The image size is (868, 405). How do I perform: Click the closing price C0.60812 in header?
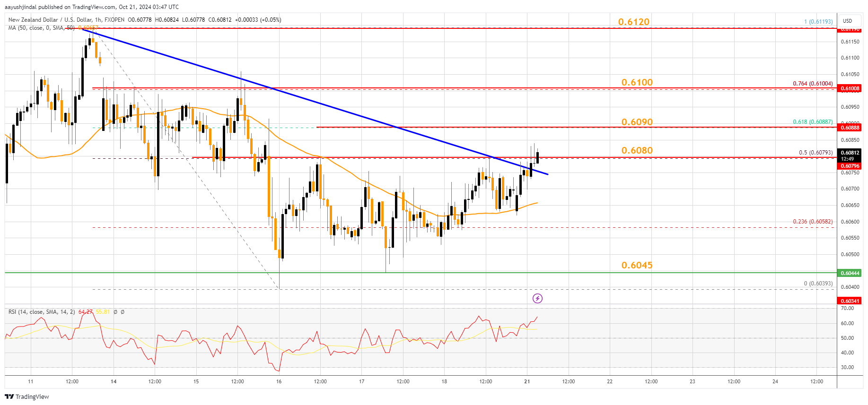coord(220,20)
